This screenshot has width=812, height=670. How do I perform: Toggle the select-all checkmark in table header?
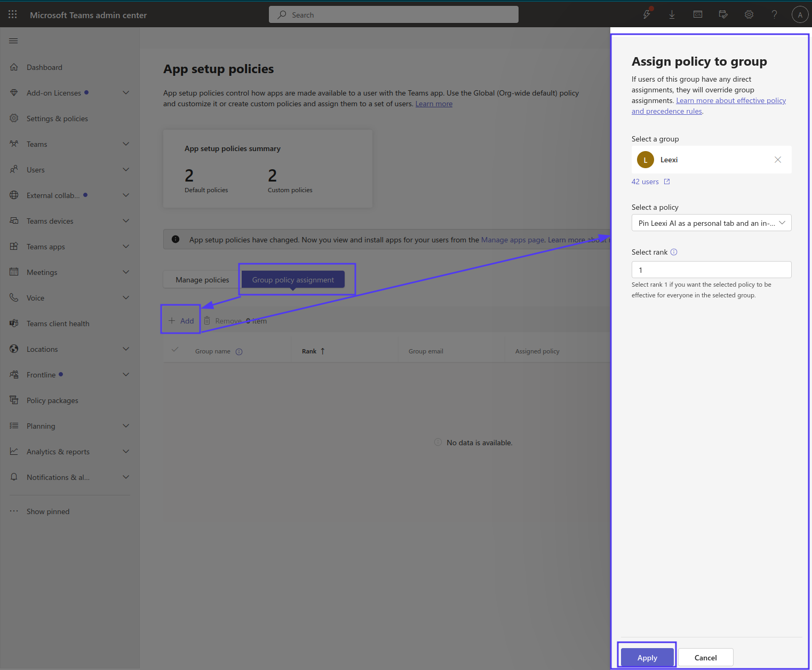coord(175,350)
